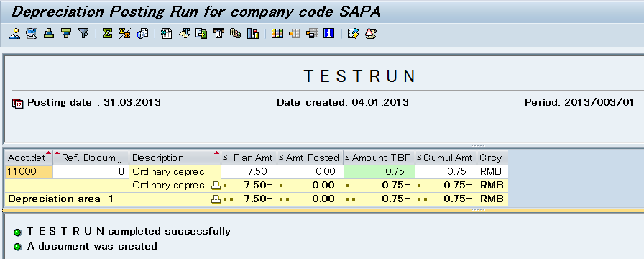Click the Posting date : 31.03.2013 text
644x259 pixels.
[x=94, y=103]
